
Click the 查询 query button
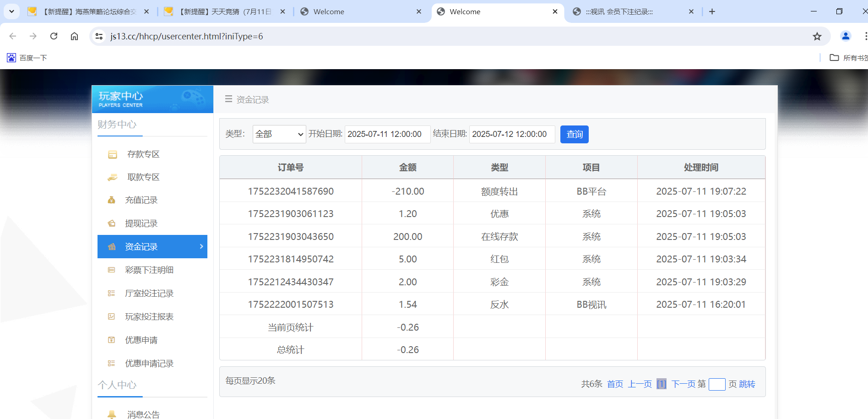pyautogui.click(x=574, y=134)
